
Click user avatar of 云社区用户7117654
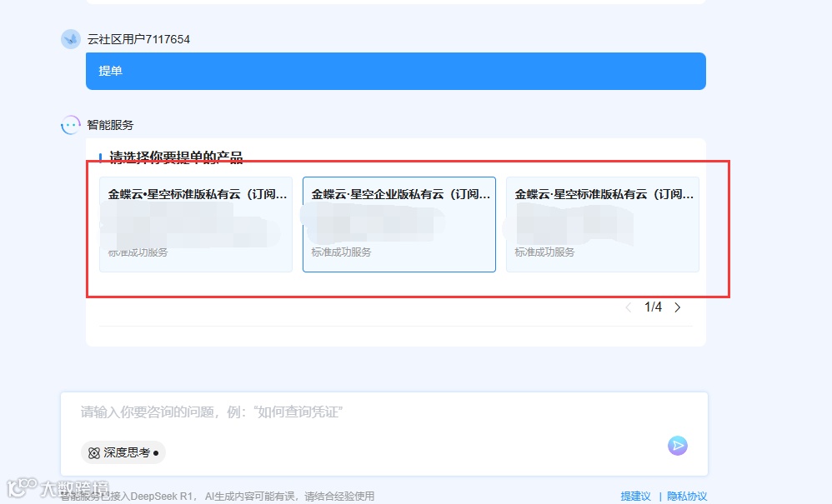click(x=71, y=39)
